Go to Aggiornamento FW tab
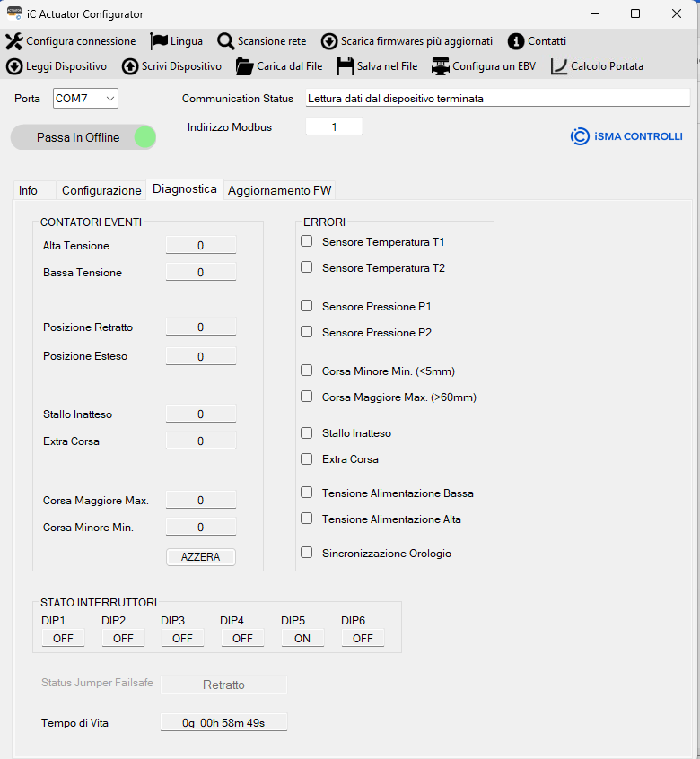This screenshot has height=759, width=700. [x=279, y=191]
